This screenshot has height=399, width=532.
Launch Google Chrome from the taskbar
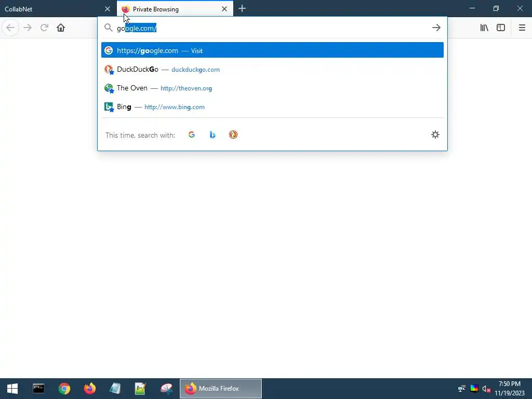tap(64, 389)
